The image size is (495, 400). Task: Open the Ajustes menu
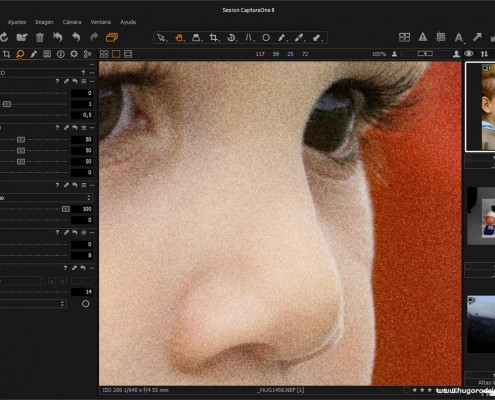[x=17, y=22]
